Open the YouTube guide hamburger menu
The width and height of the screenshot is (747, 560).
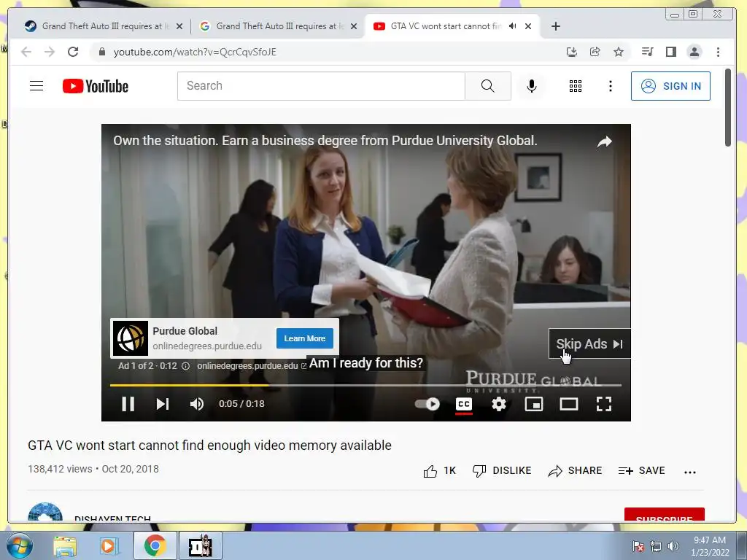36,86
